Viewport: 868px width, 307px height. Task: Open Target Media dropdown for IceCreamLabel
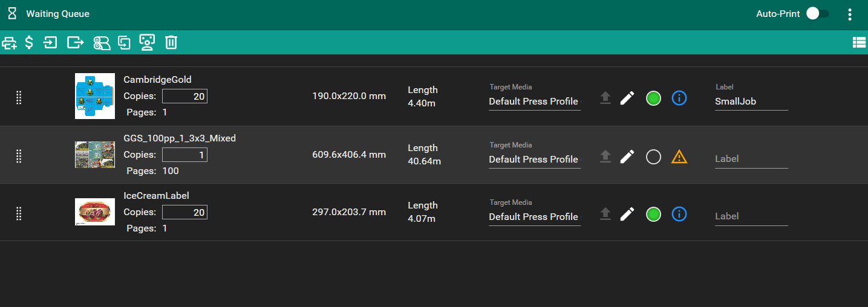pyautogui.click(x=534, y=217)
